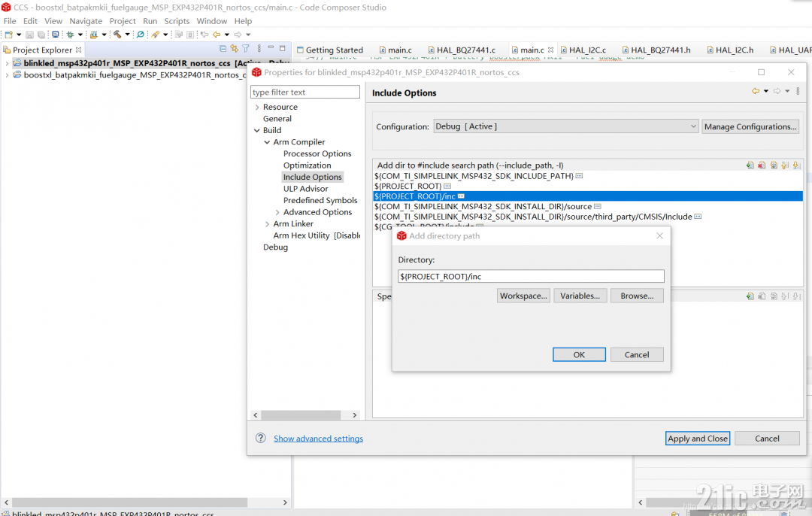
Task: Open the Scripts menu
Action: [177, 21]
